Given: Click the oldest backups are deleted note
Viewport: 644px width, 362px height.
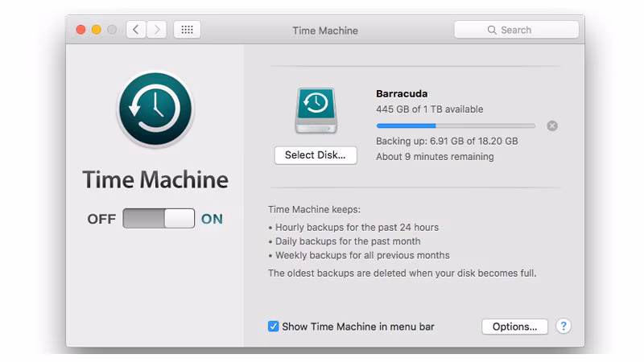Looking at the screenshot, I should [402, 274].
